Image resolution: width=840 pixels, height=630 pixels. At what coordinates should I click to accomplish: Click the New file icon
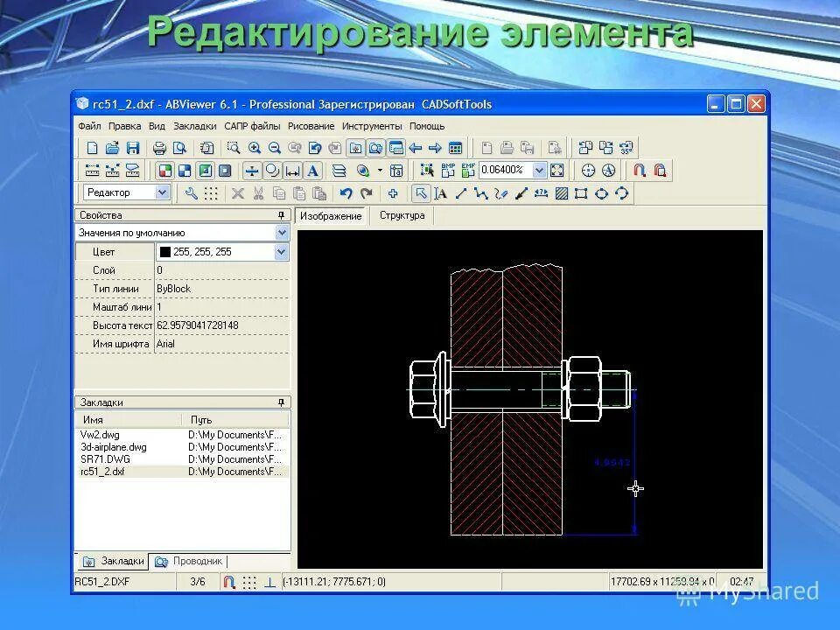coord(92,149)
